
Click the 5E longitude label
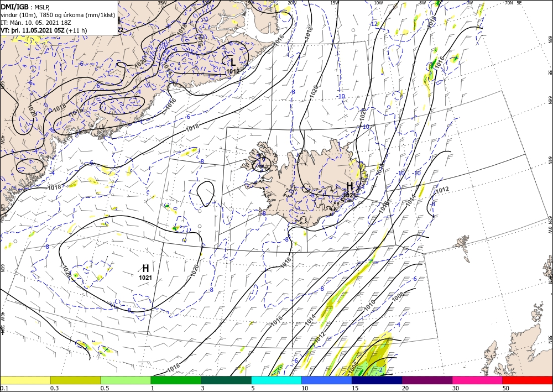click(519, 3)
